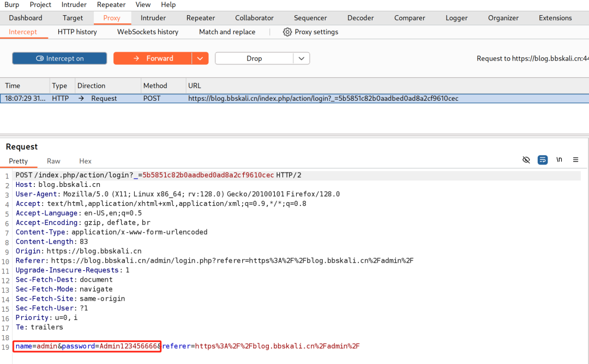Open the Logger tab
Viewport: 589px width, 364px height.
coord(456,17)
